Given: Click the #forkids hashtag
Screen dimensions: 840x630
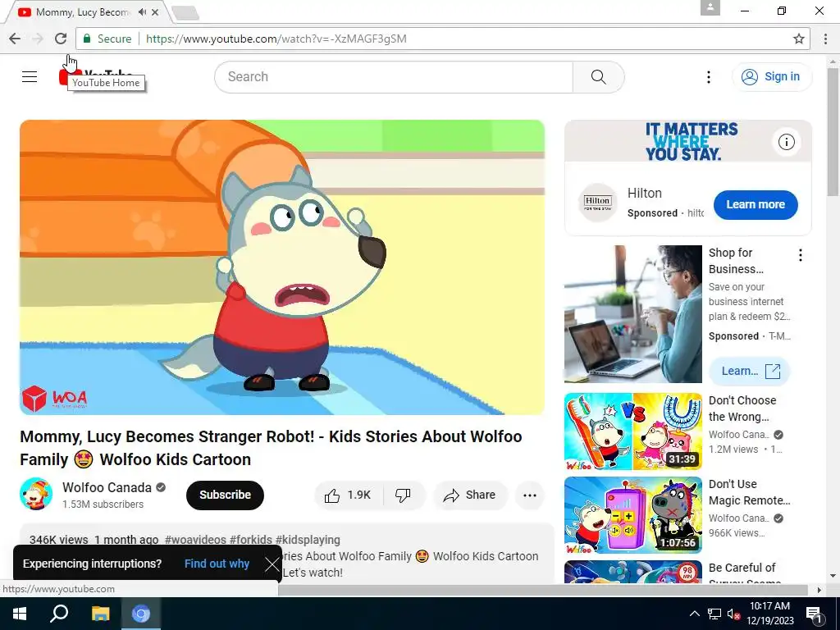Looking at the screenshot, I should pyautogui.click(x=251, y=540).
